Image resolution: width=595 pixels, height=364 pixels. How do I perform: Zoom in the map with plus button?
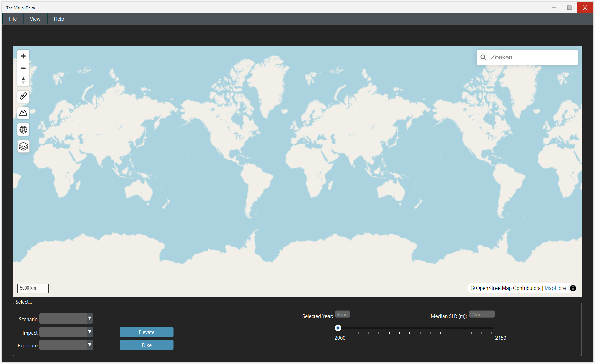pyautogui.click(x=23, y=56)
